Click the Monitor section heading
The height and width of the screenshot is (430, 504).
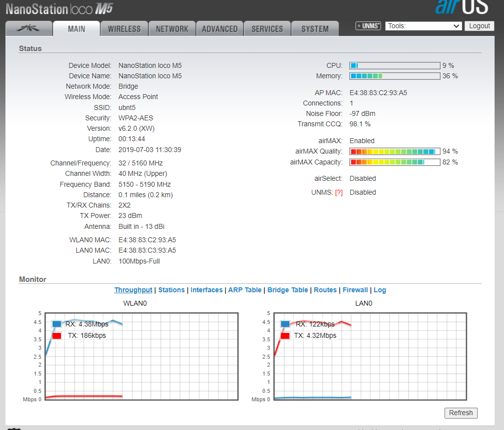point(33,279)
